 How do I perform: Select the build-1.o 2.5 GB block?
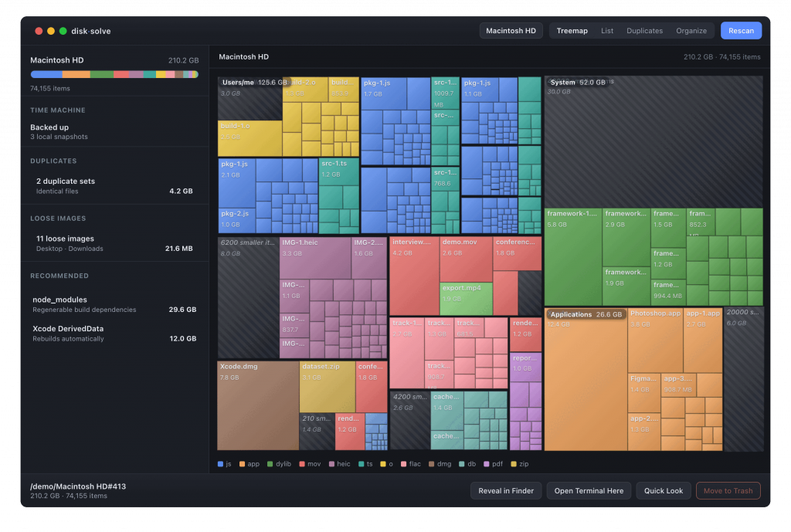tap(250, 138)
